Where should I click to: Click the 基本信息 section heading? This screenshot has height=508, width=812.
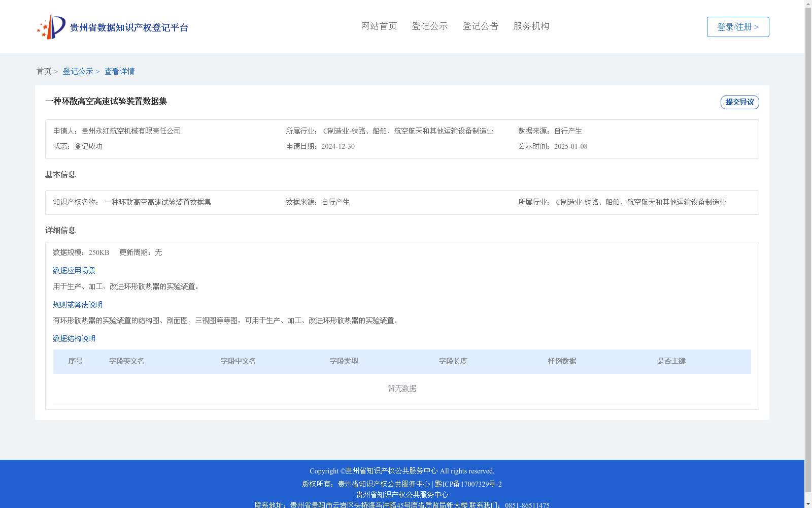(60, 175)
